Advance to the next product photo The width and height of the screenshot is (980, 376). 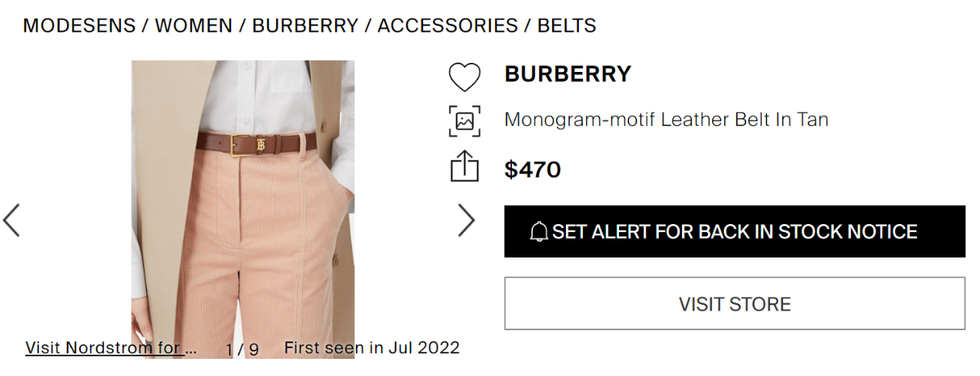coord(466,220)
